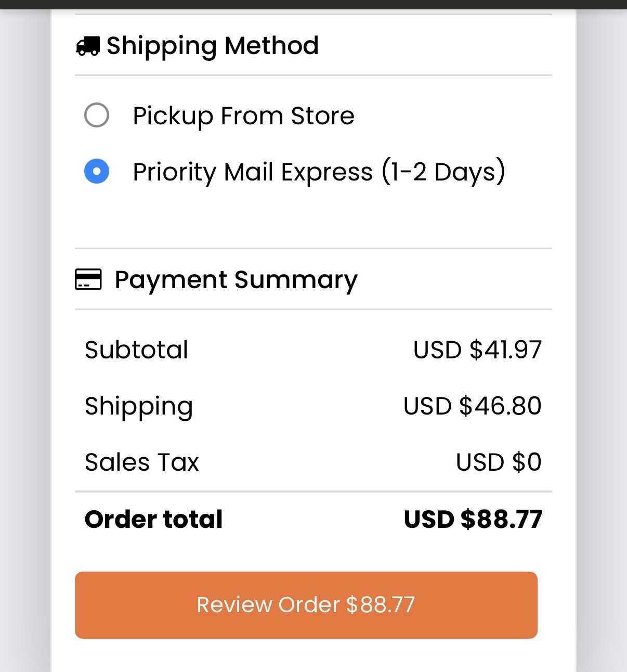Select the Priority Mail Express radio button

97,171
